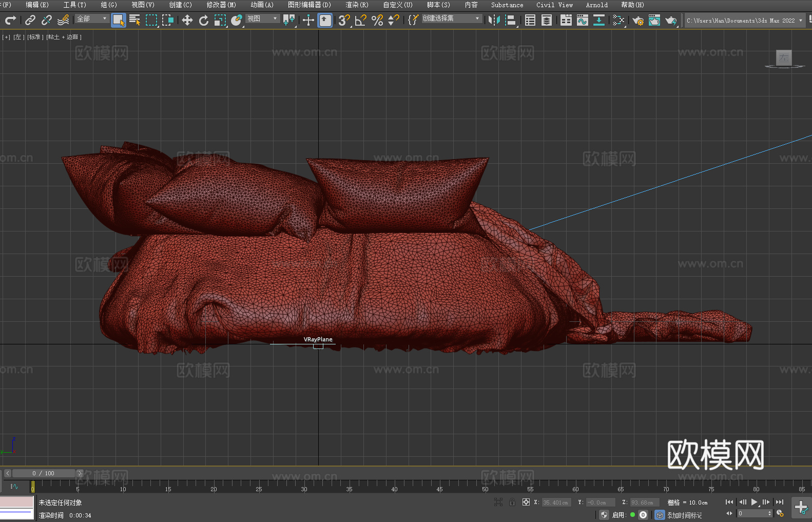Click the Unlink Selection icon
Image resolution: width=812 pixels, height=522 pixels.
47,20
